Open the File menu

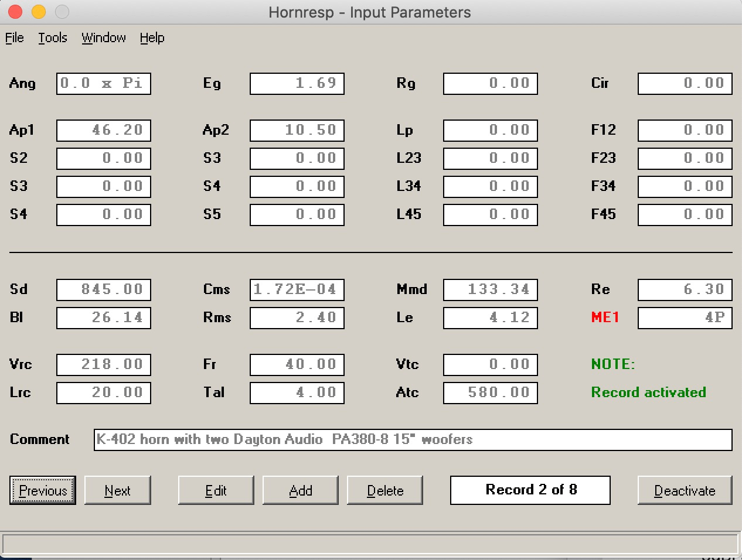15,37
